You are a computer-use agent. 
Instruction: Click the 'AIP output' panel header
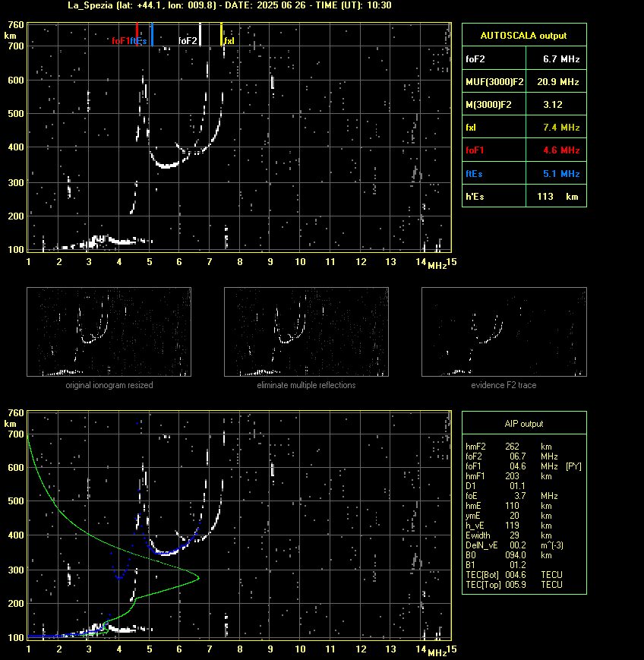coord(524,424)
